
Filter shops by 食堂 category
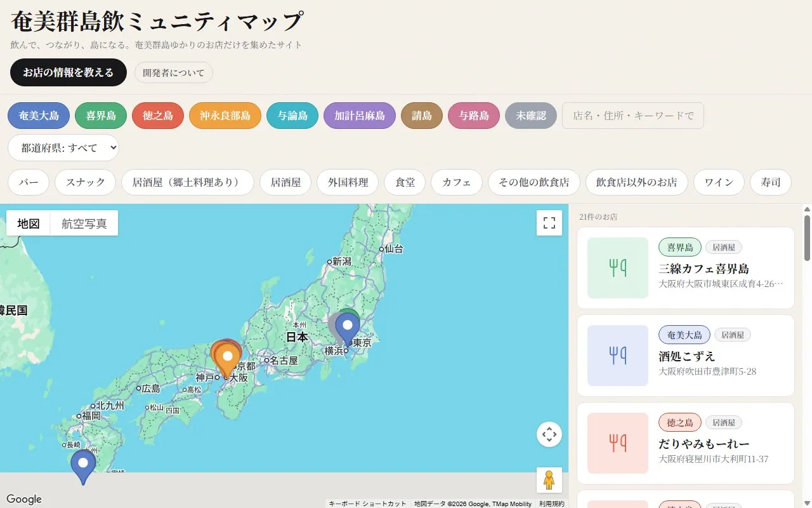[405, 182]
